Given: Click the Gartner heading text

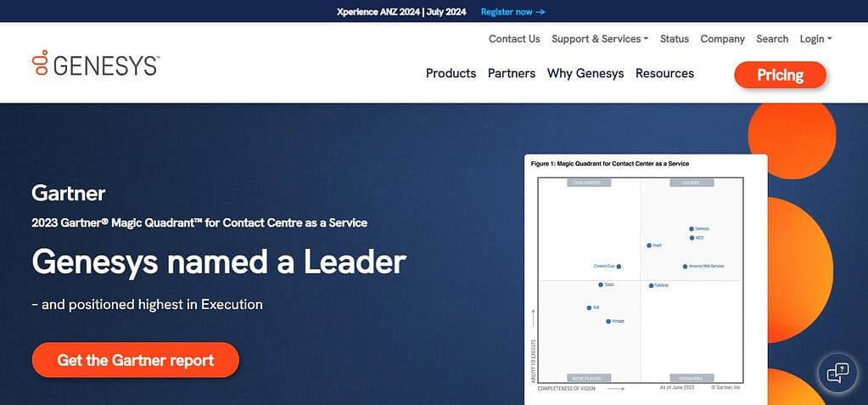Looking at the screenshot, I should point(69,194).
